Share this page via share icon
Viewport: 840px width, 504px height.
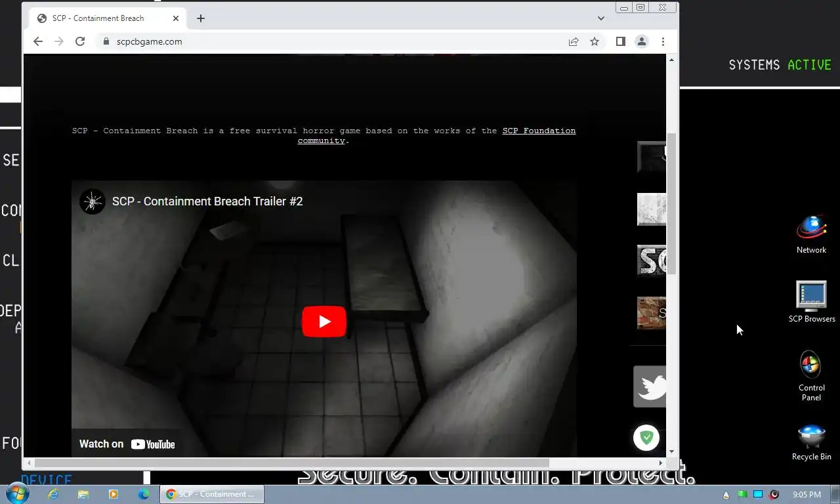click(x=574, y=41)
